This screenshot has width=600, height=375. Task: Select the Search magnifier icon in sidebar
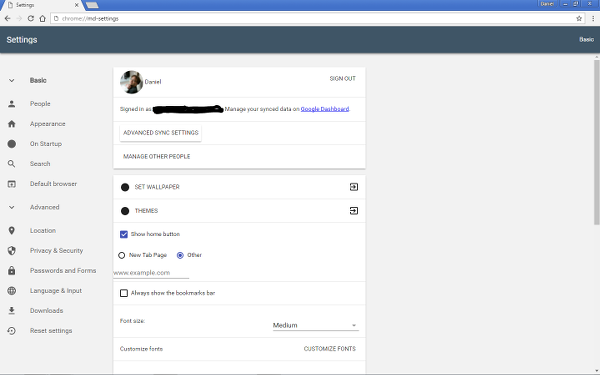coord(11,164)
